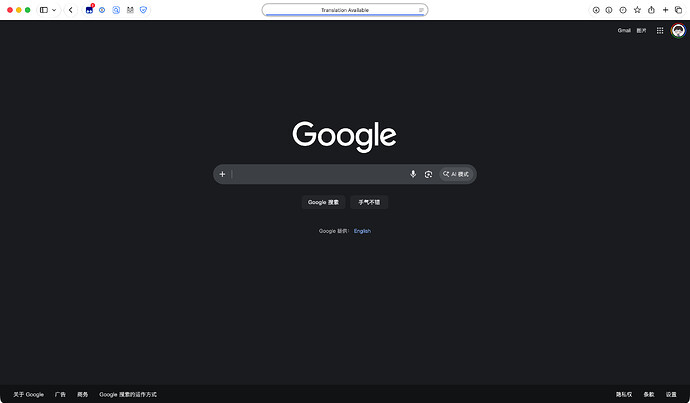Click the plus icon in search box
The width and height of the screenshot is (690, 403).
[x=222, y=174]
